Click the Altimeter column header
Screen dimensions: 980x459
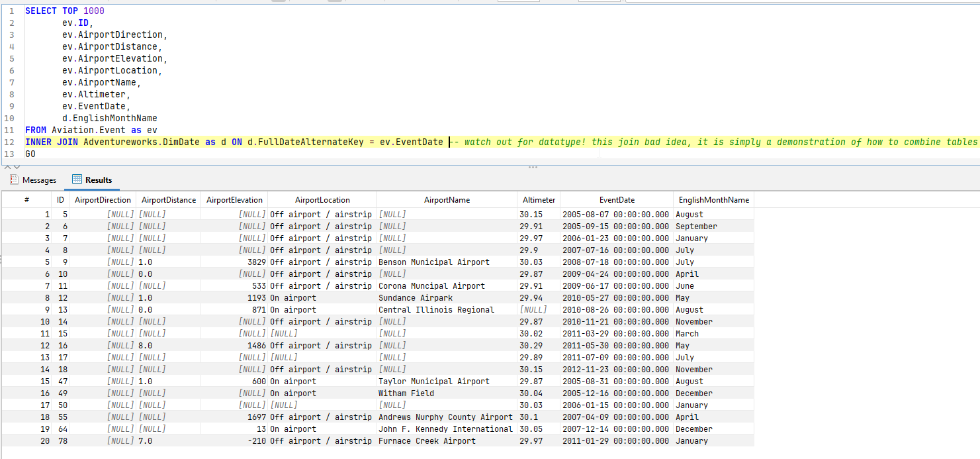pos(539,200)
